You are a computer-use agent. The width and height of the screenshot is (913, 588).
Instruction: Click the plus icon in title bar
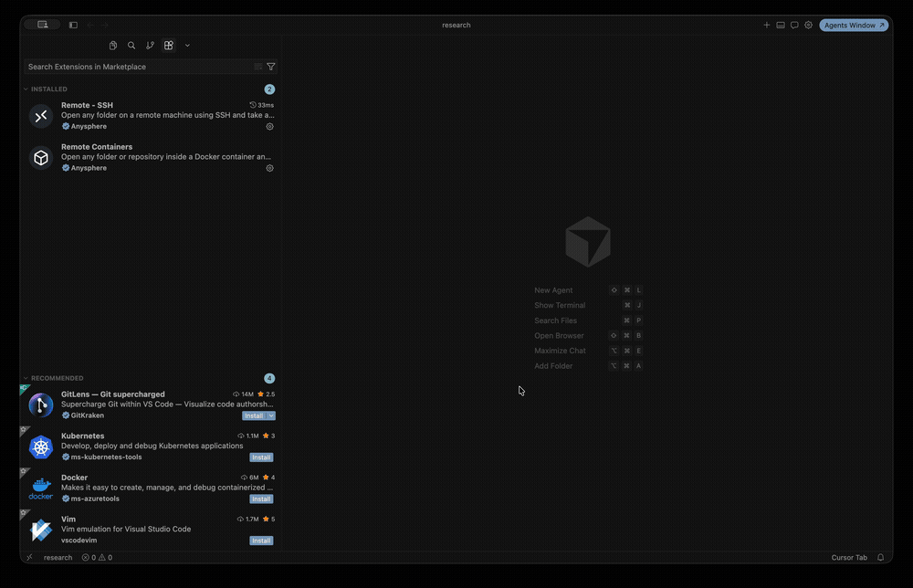tap(766, 25)
